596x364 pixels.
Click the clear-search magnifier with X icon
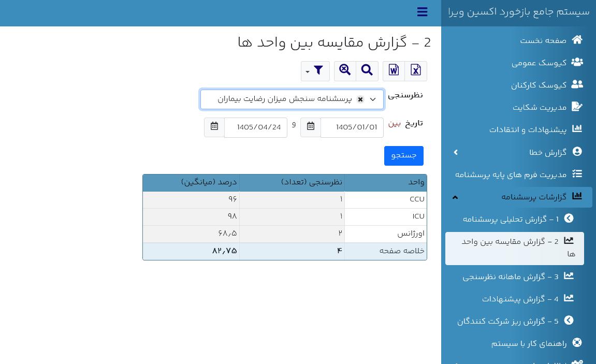coord(345,70)
